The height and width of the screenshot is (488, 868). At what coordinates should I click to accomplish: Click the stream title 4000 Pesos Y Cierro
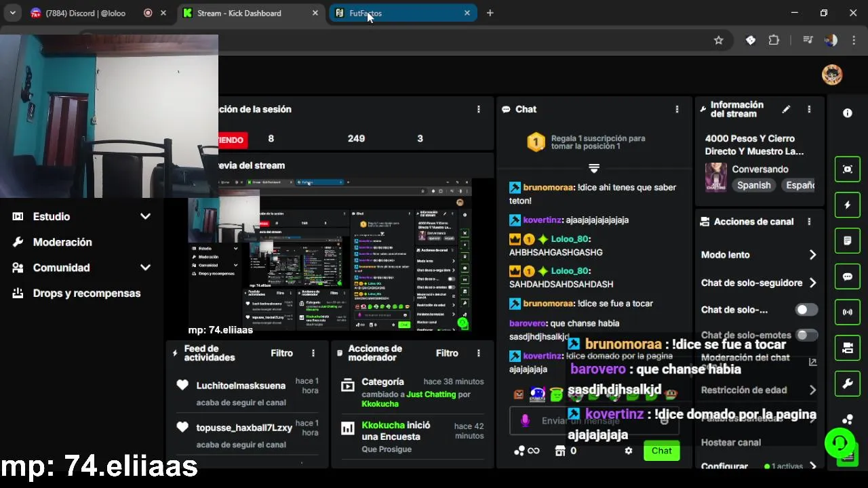[754, 145]
